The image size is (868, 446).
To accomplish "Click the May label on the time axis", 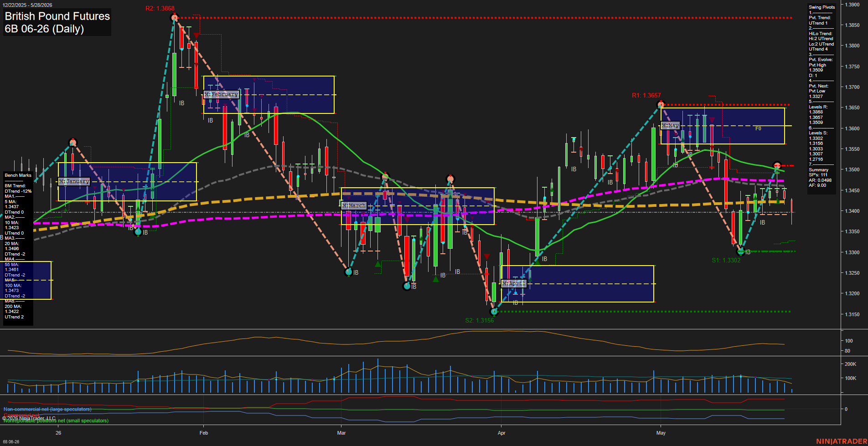I will pyautogui.click(x=661, y=433).
